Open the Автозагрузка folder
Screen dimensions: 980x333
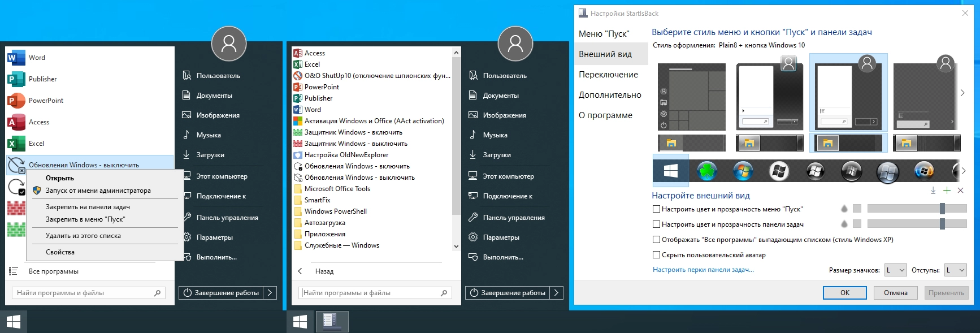[319, 223]
